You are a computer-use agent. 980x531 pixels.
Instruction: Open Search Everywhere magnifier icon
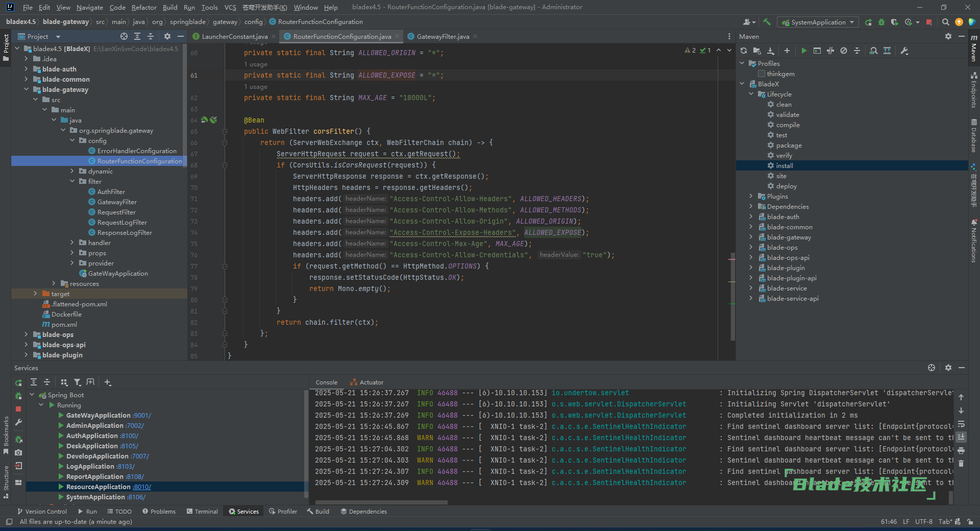coord(945,22)
